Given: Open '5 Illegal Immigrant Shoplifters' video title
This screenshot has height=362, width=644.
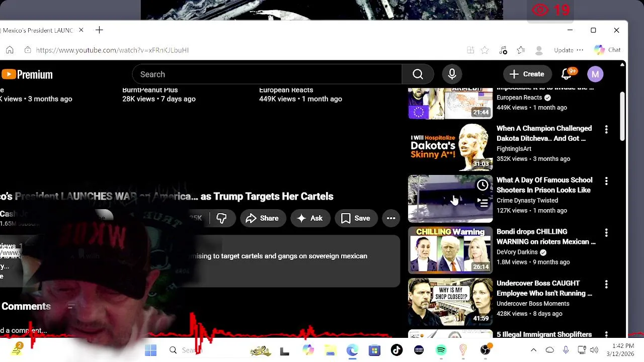Looking at the screenshot, I should click(544, 334).
